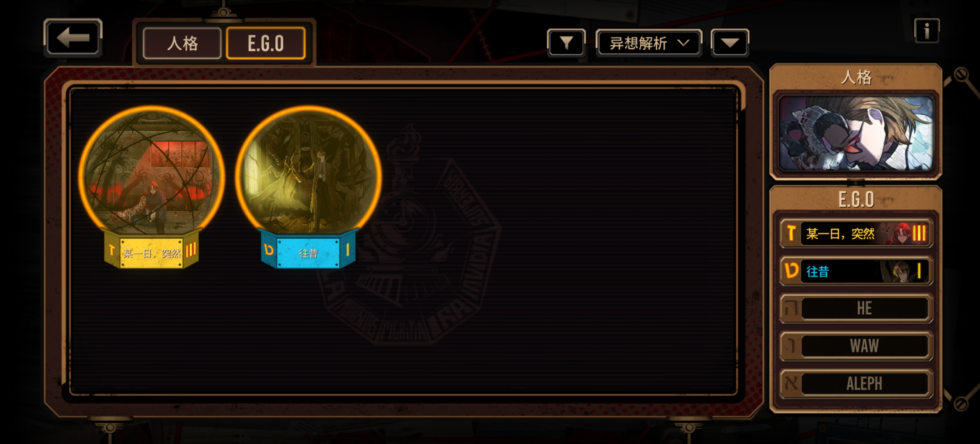The height and width of the screenshot is (444, 980).
Task: Click the empty HE slot's Hebrew letter icon
Action: pos(791,309)
